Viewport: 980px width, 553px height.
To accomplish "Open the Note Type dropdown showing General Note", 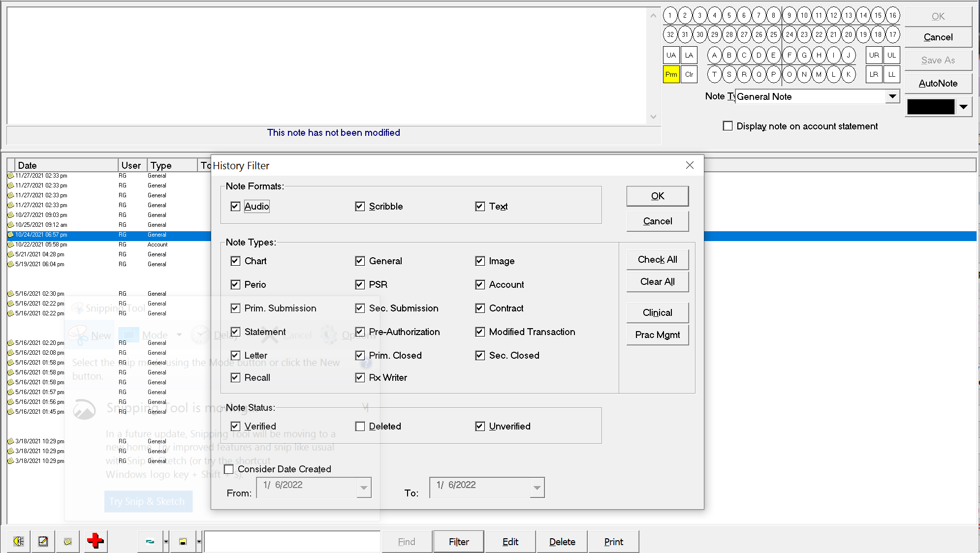I will click(892, 96).
